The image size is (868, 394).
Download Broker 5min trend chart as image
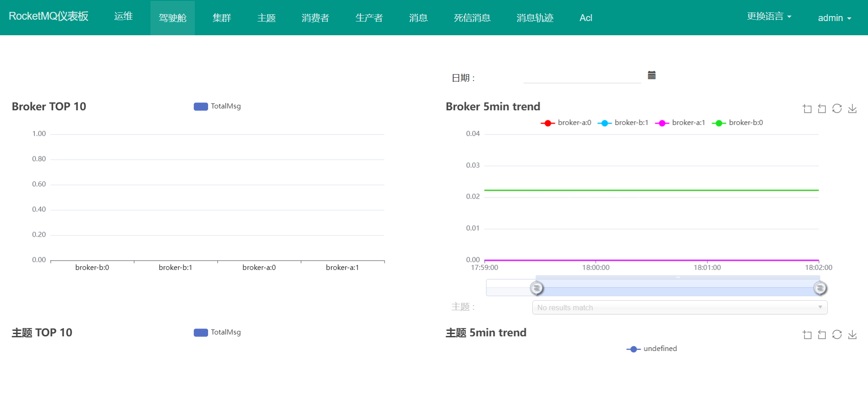click(x=852, y=108)
